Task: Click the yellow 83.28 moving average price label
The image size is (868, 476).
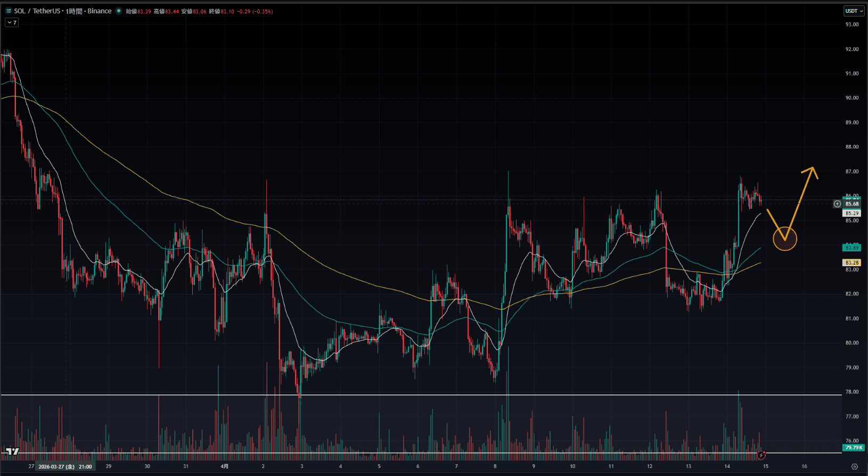Action: (852, 262)
